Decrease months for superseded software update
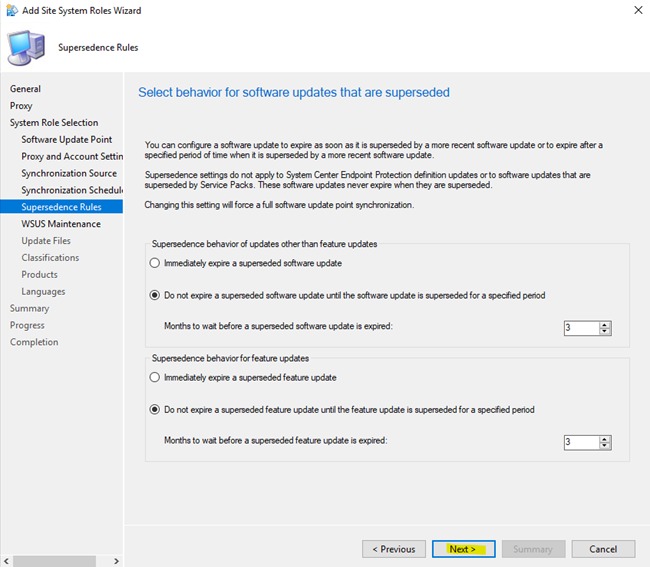This screenshot has height=567, width=650. click(x=605, y=331)
